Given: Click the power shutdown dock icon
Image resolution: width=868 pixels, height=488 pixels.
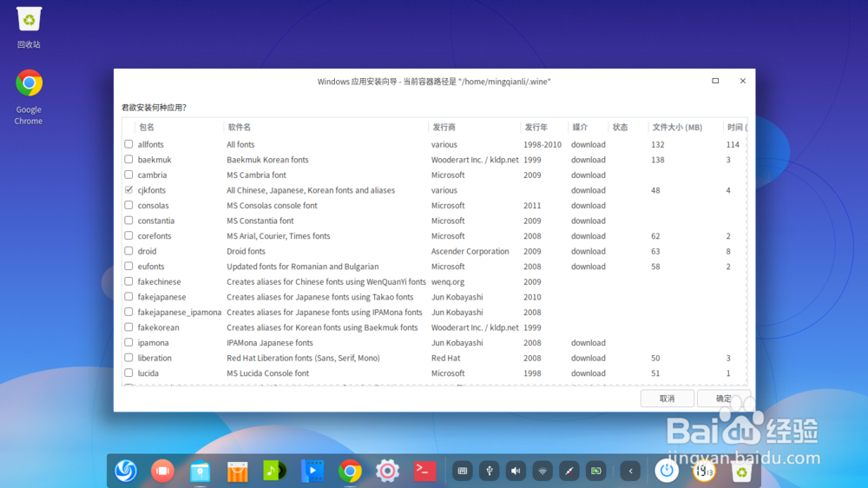Looking at the screenshot, I should tap(667, 471).
